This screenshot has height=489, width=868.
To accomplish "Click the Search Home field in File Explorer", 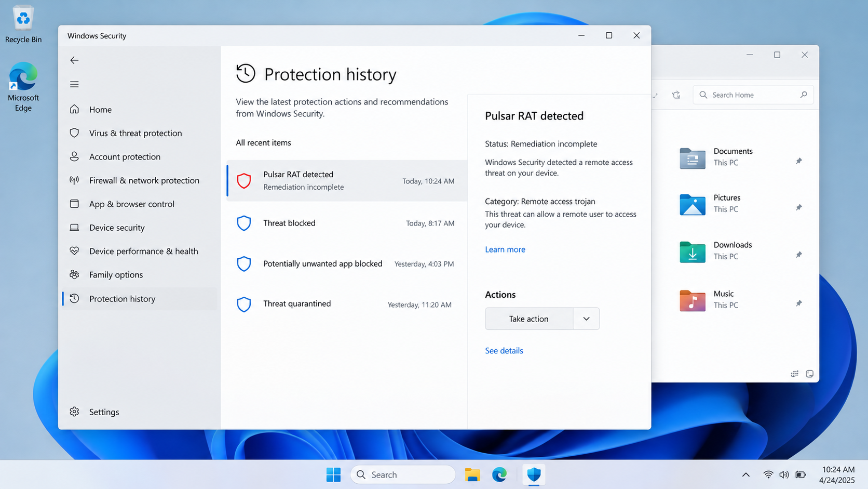I will (x=753, y=95).
